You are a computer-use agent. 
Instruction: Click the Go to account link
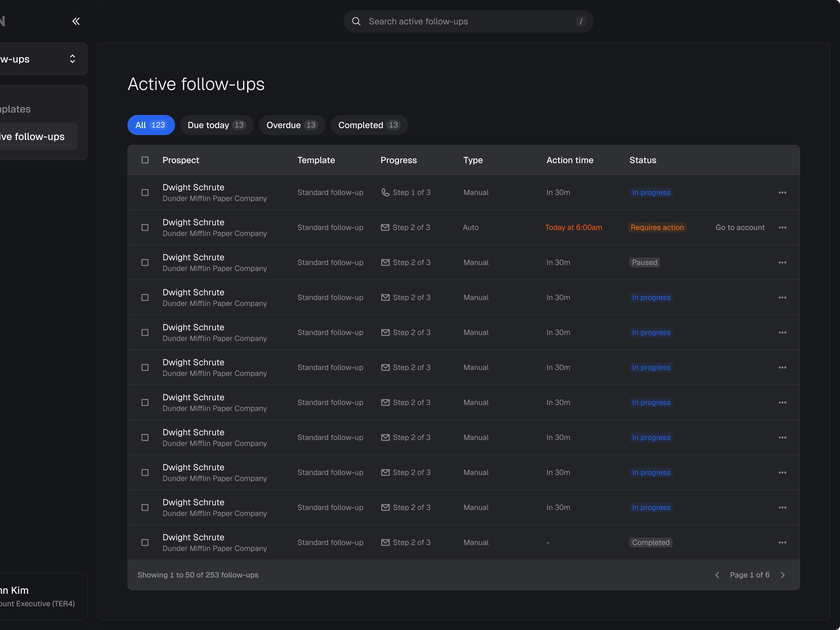[740, 227]
